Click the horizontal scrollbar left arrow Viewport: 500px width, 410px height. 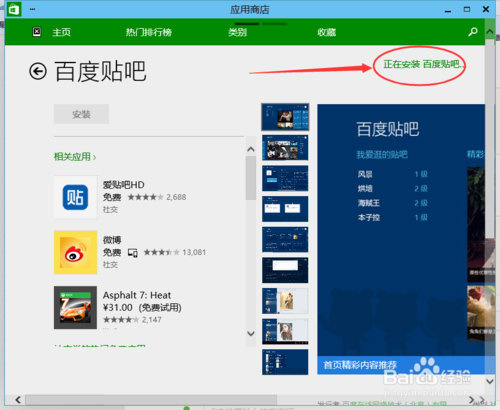click(18, 399)
